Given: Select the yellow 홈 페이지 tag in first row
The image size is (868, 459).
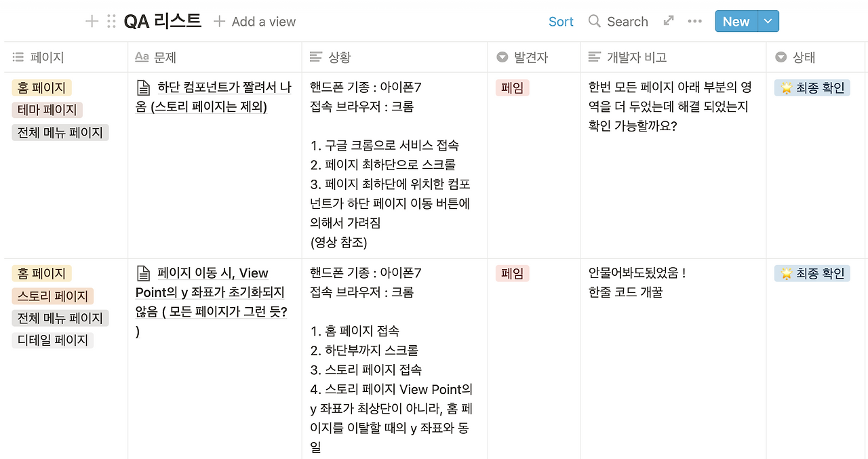Looking at the screenshot, I should pos(41,87).
